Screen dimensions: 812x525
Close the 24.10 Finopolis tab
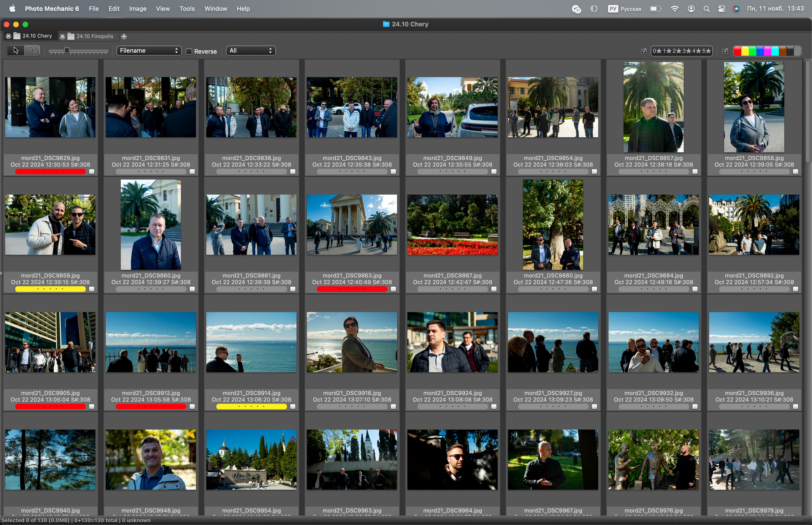tap(62, 36)
